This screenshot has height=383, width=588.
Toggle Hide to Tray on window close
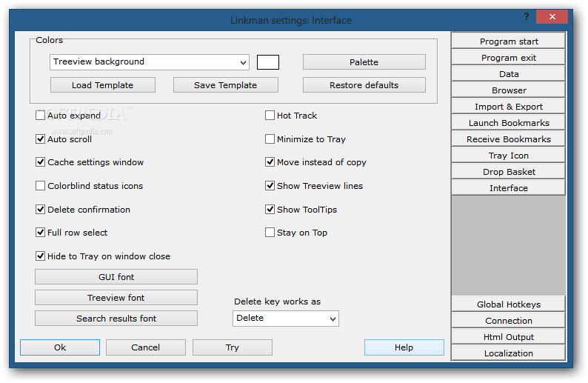point(40,256)
